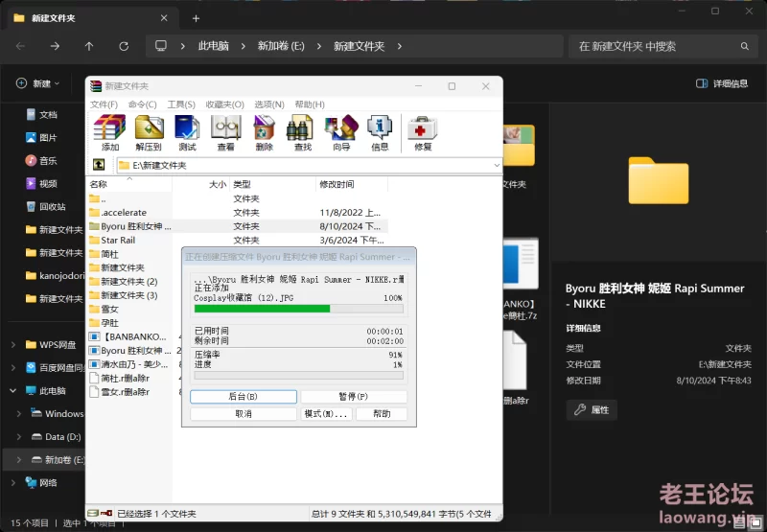Click the search magnifier in Explorer

[745, 46]
